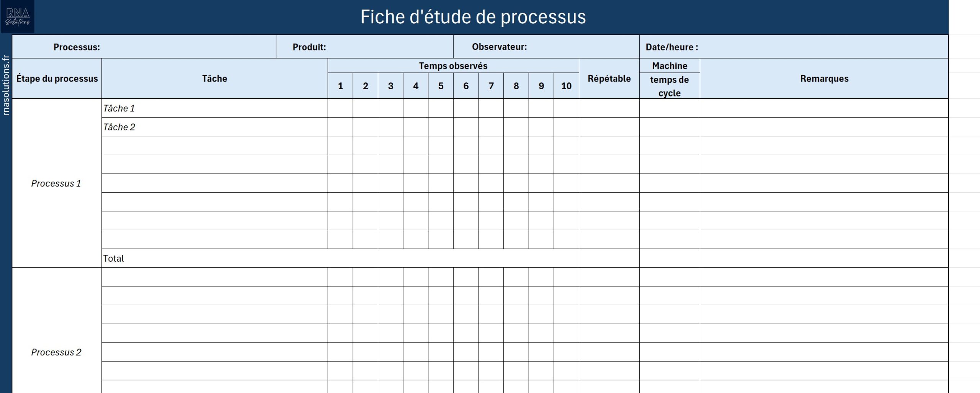Click observed time column header 10
The image size is (980, 393).
(566, 86)
